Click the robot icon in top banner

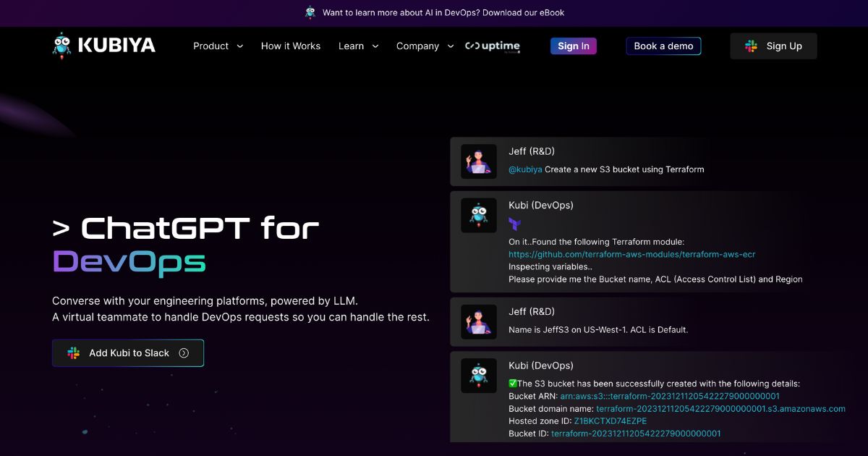tap(310, 12)
